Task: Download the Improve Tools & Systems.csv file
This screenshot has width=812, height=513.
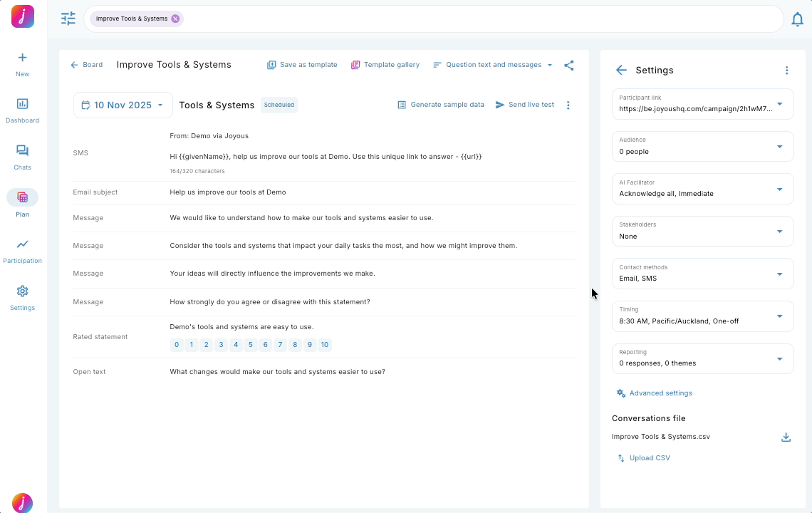Action: tap(786, 437)
